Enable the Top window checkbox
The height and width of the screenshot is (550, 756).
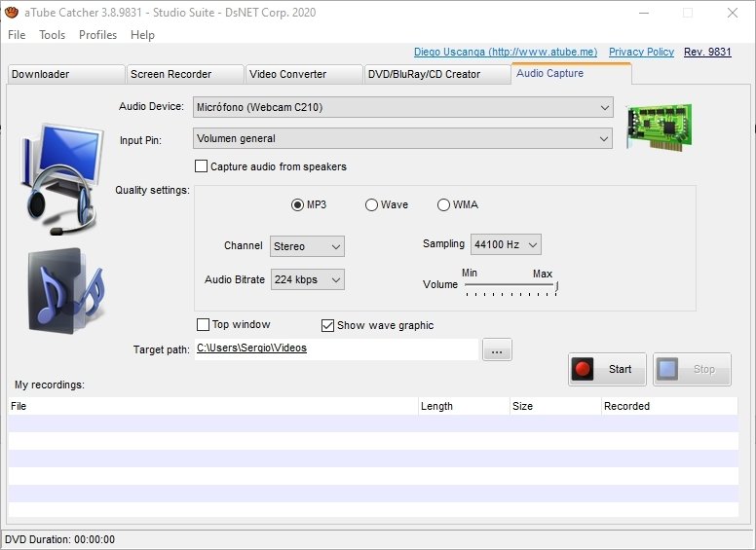click(203, 324)
